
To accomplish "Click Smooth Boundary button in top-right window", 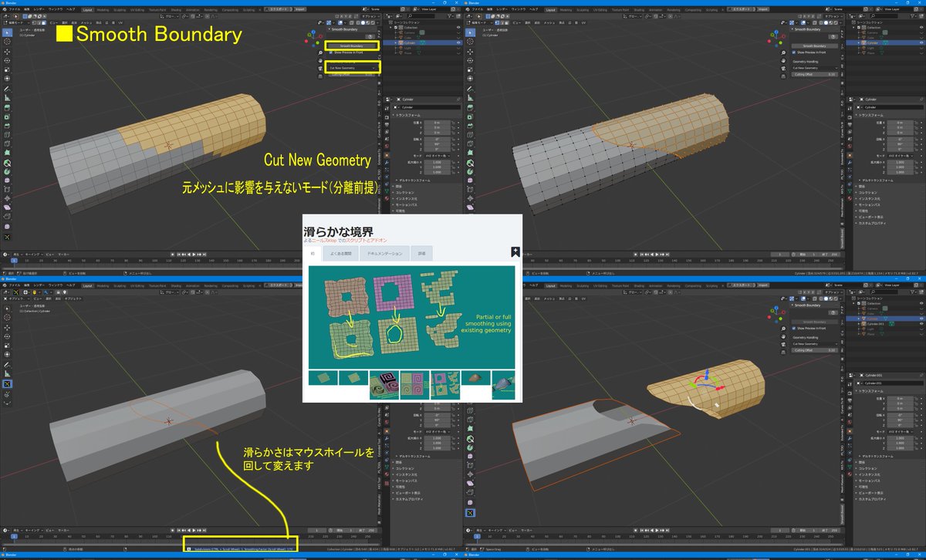I will point(815,46).
